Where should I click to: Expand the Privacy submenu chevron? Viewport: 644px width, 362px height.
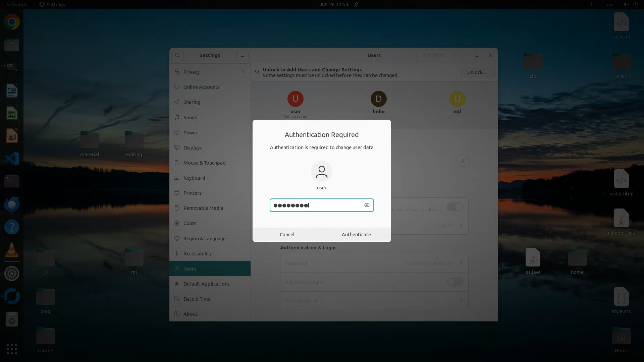(243, 72)
